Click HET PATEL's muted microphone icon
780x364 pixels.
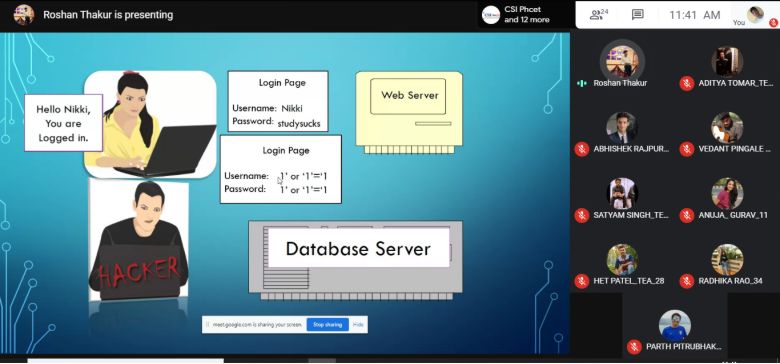582,281
